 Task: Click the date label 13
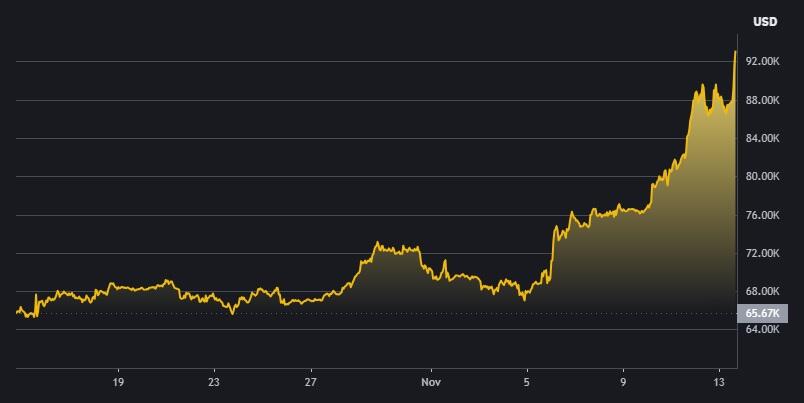(719, 382)
